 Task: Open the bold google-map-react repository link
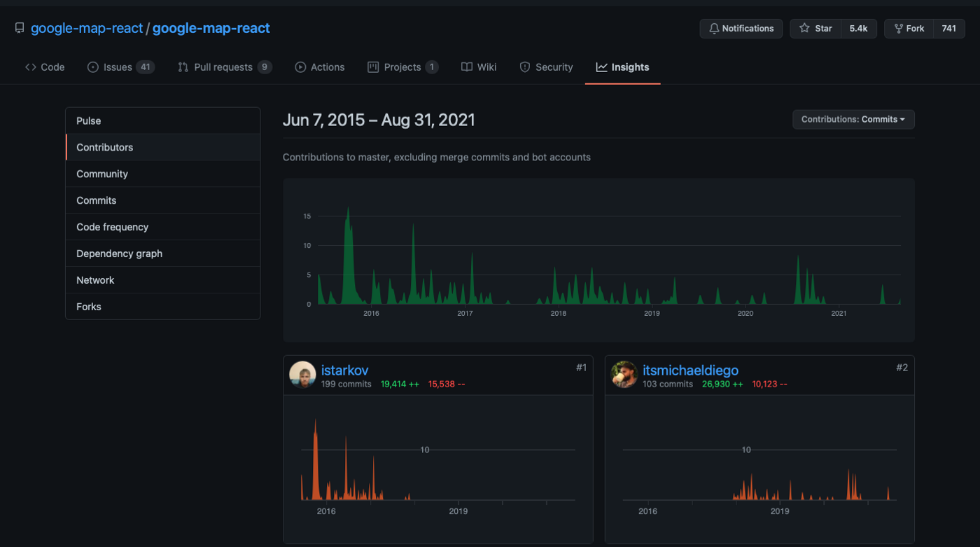211,29
